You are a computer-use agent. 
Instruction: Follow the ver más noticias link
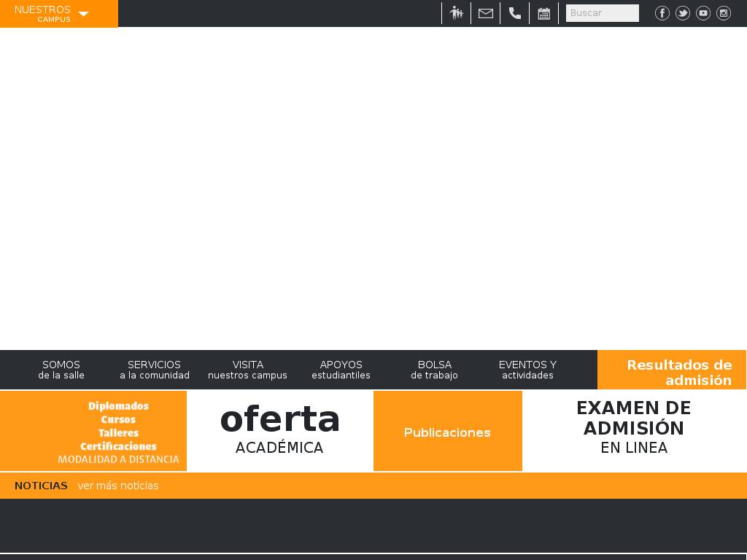point(118,486)
